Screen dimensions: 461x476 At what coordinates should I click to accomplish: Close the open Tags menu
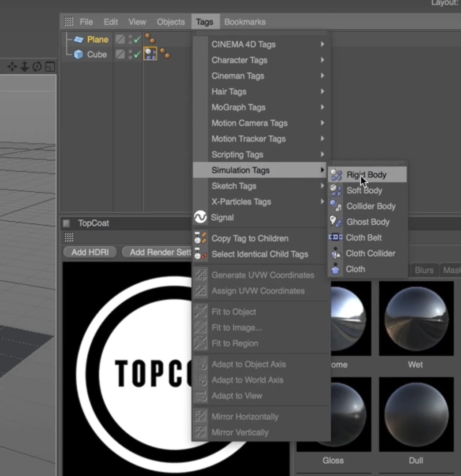[x=205, y=22]
